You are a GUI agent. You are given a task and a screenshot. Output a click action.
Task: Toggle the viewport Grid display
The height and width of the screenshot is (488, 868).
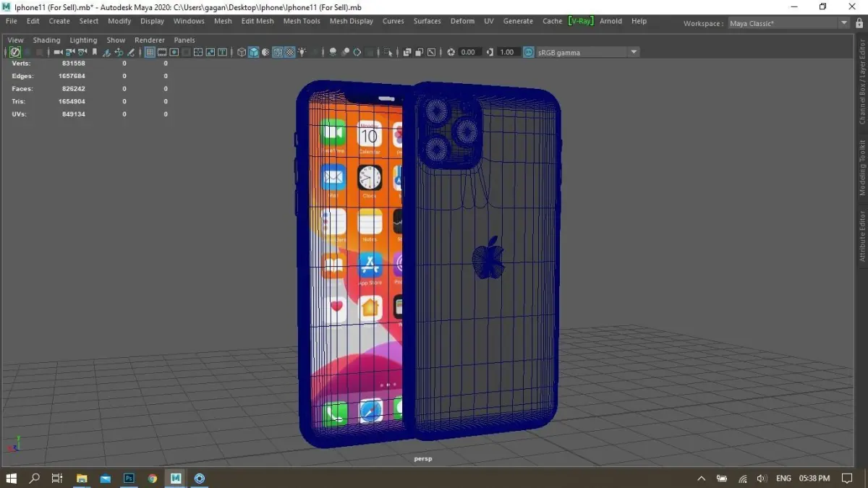pos(150,52)
